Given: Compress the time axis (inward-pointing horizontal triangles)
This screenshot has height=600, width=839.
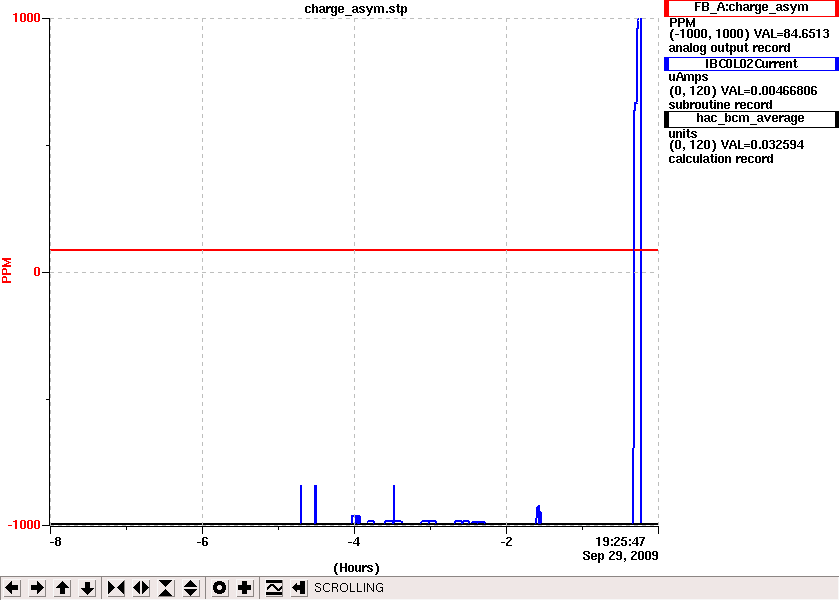Looking at the screenshot, I should pos(116,588).
